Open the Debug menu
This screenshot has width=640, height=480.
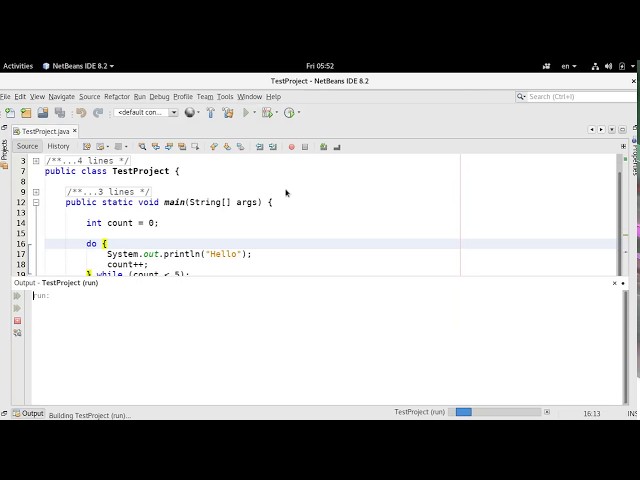[x=159, y=97]
